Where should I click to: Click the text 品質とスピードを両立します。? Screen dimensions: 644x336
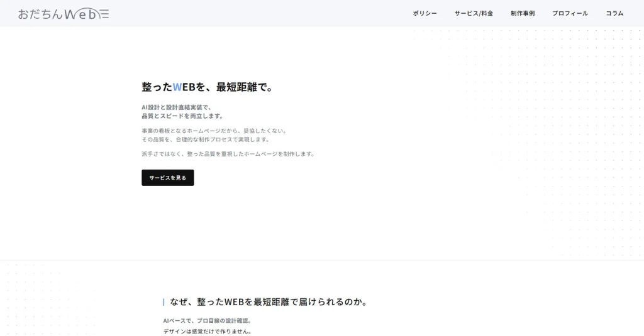tap(182, 116)
